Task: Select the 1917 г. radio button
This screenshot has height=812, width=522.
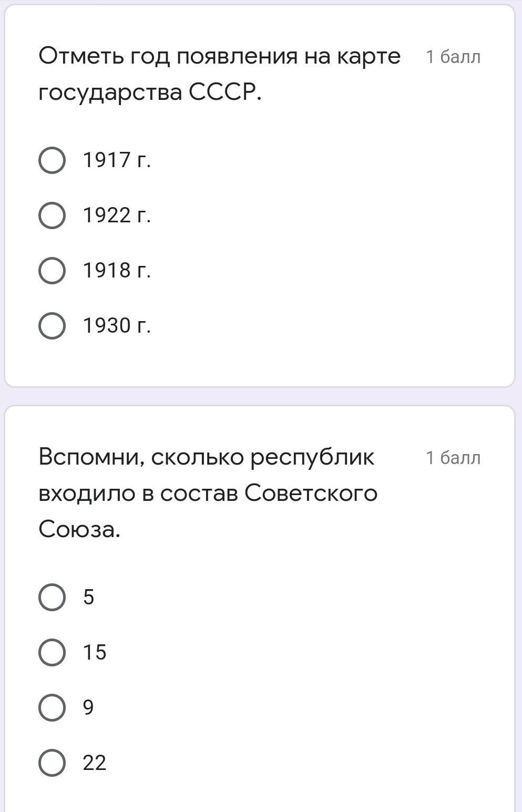Action: [52, 160]
